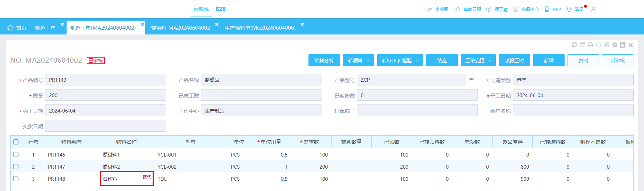This screenshot has height=191, width=644.
Task: Switch to 转领料-MA20240604002 tab
Action: pos(180,27)
